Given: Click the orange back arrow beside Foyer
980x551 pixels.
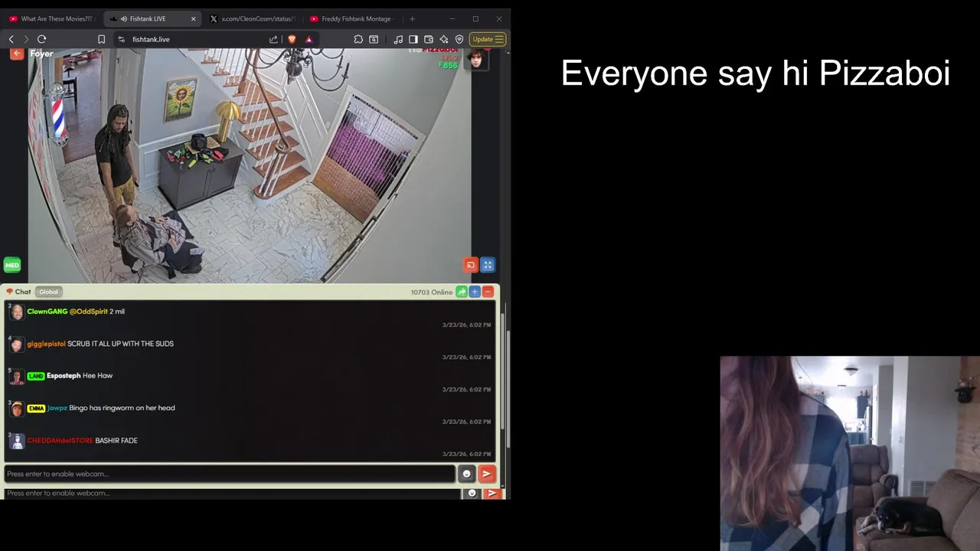Looking at the screenshot, I should tap(17, 54).
